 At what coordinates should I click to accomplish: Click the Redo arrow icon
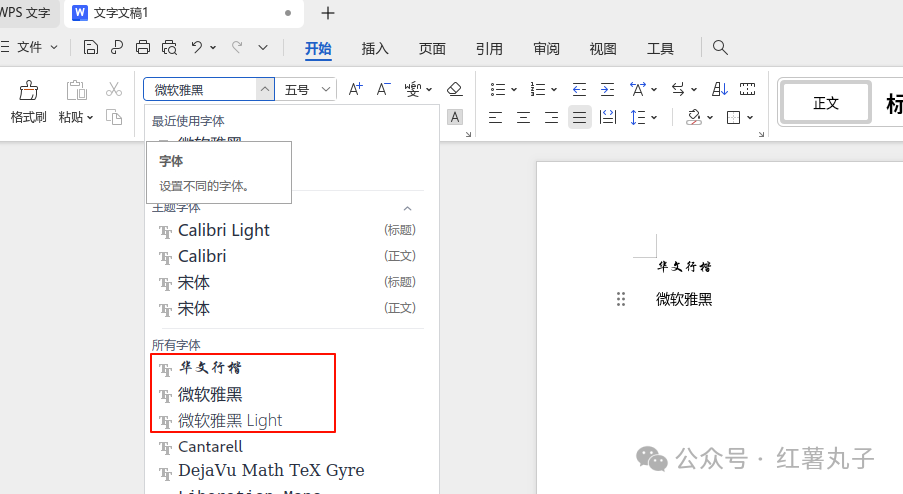click(237, 47)
